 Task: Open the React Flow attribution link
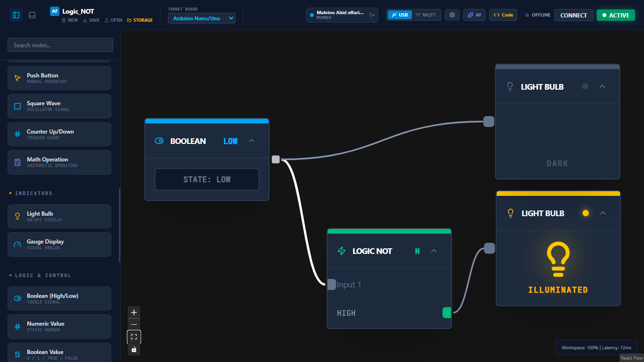pyautogui.click(x=632, y=358)
